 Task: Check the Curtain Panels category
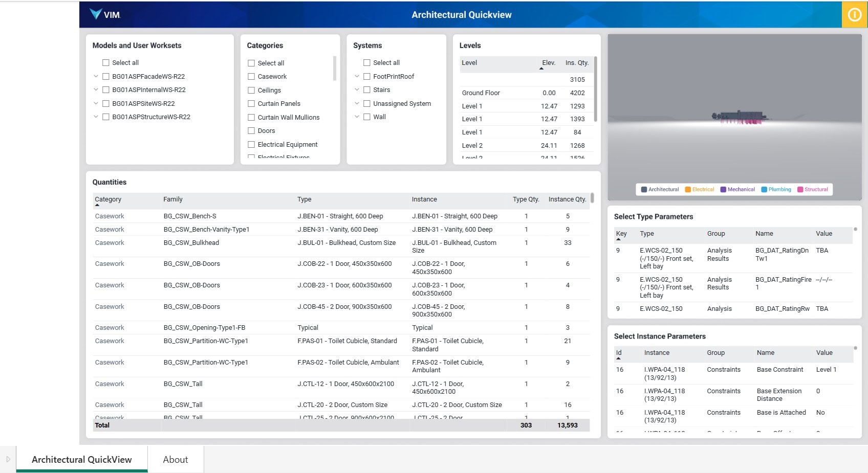click(251, 103)
